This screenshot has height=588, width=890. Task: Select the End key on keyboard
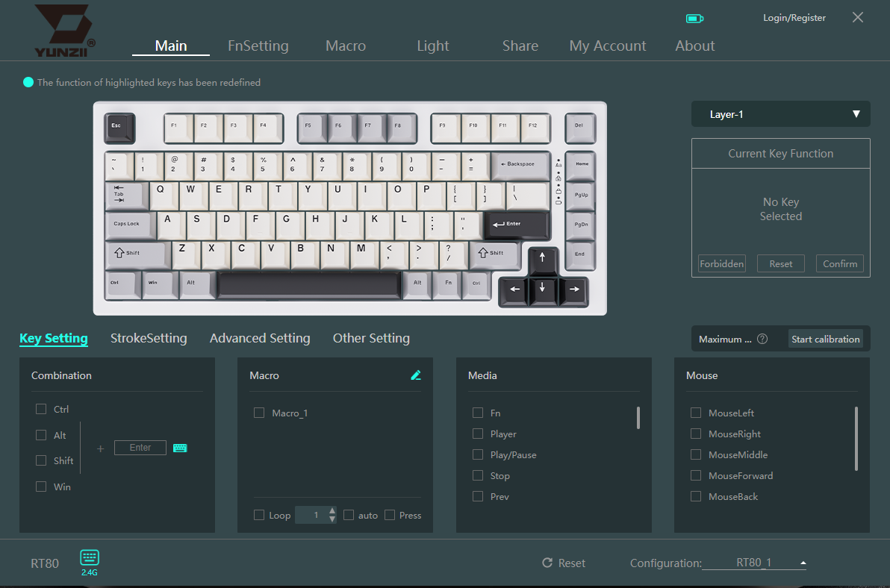pos(581,255)
